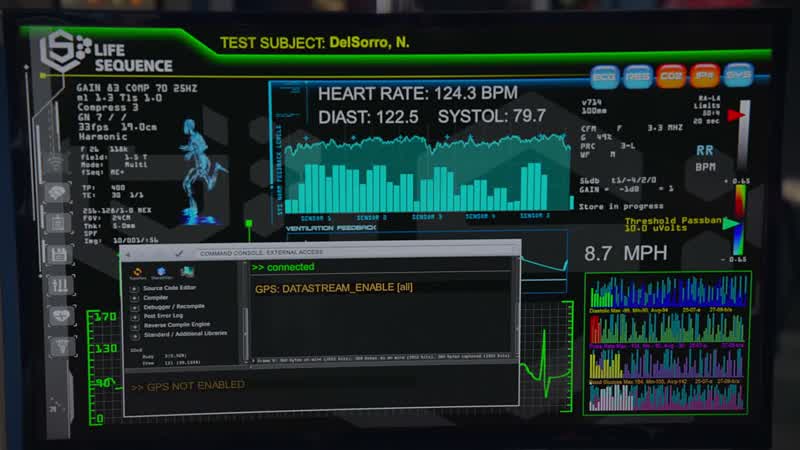Viewport: 800px width, 450px height.
Task: Select the wireless signal sidebar icon
Action: point(55,164)
